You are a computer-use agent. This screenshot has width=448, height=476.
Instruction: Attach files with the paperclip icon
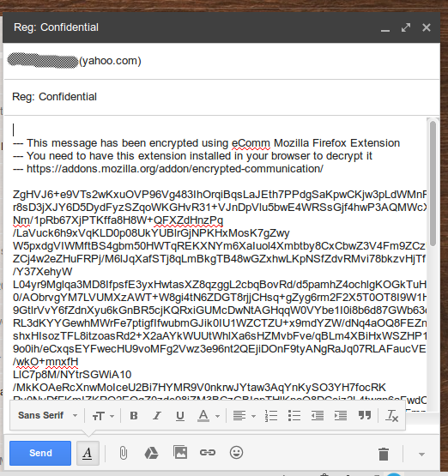123,453
